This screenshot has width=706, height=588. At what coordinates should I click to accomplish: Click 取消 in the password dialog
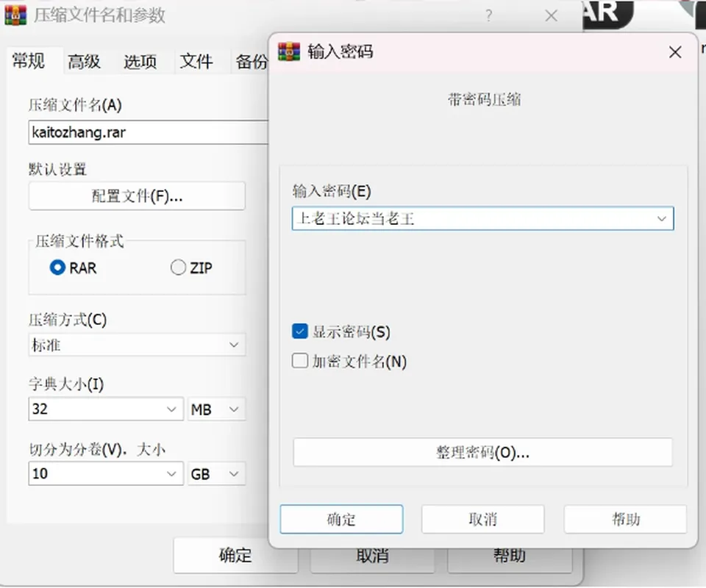click(x=482, y=519)
